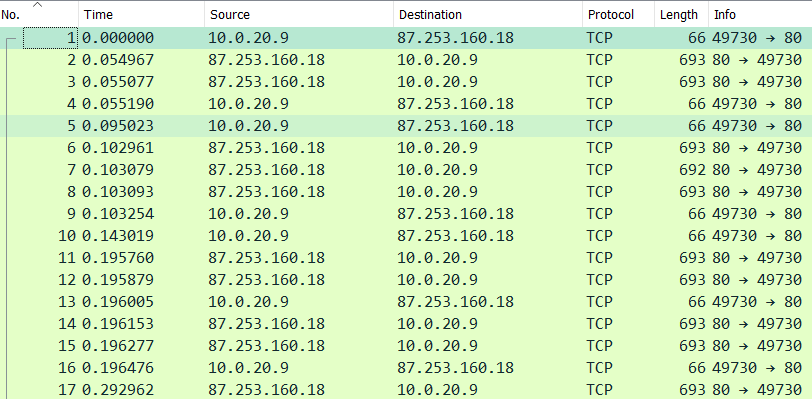Select packet 5 at time 0.095023
812x399 pixels.
406,126
